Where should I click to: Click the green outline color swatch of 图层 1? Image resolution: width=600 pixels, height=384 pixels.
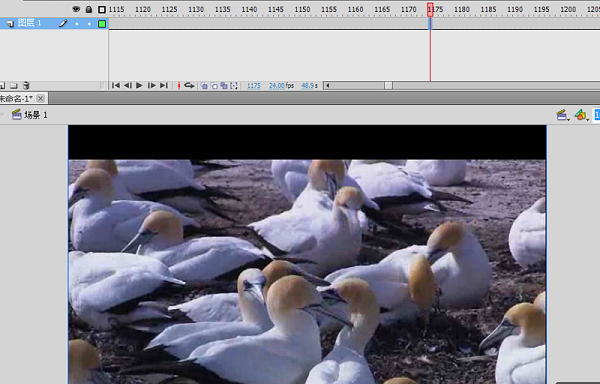tap(102, 24)
